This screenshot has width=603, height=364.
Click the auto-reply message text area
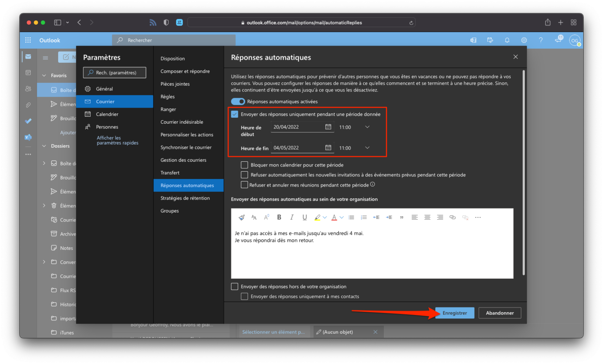[x=372, y=251]
